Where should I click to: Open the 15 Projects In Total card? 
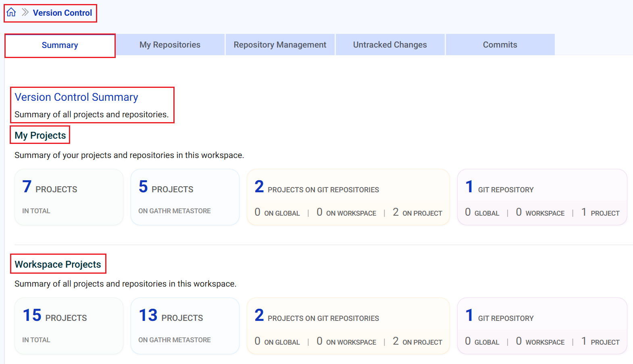69,326
